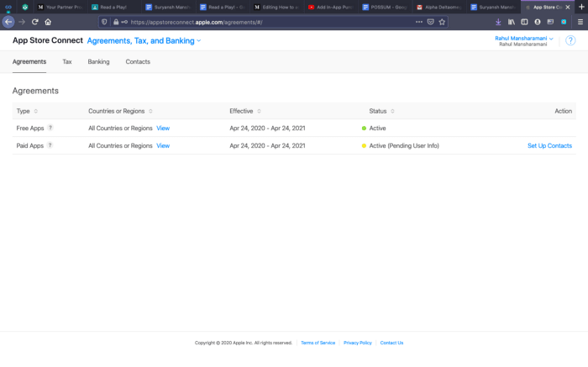The height and width of the screenshot is (367, 588).
Task: Click the green status dot for Free Apps
Action: (x=364, y=128)
